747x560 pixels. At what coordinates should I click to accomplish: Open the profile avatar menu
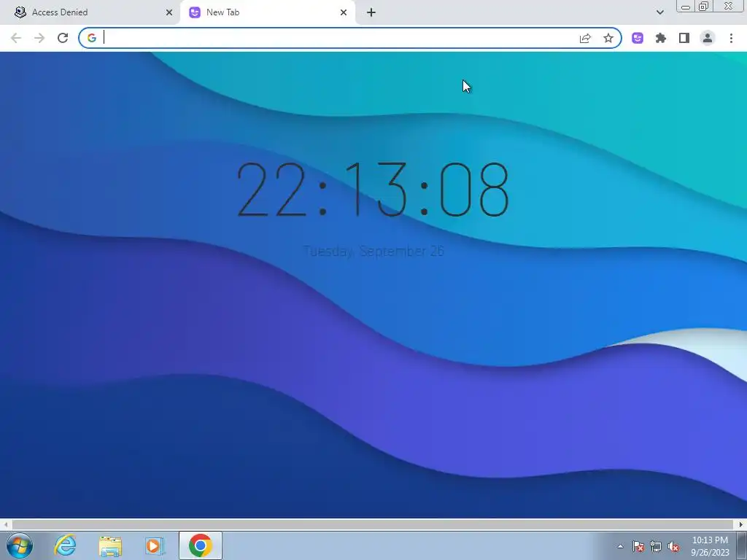708,38
